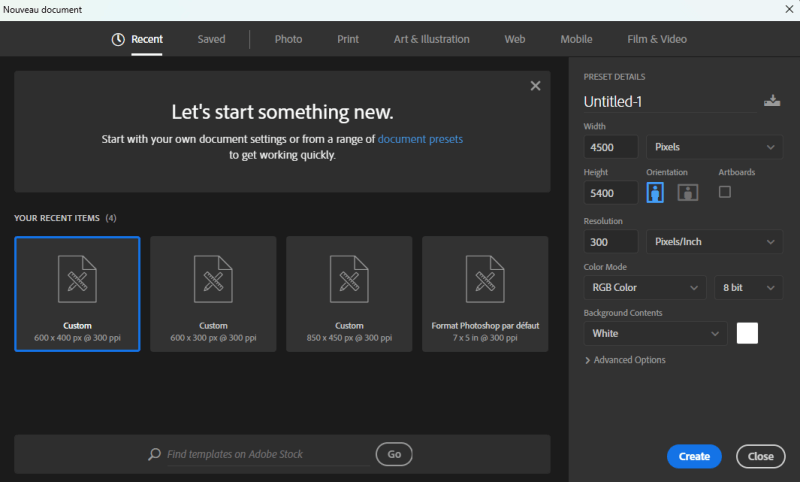This screenshot has height=482, width=800.
Task: Switch to the Photo tab
Action: (288, 39)
